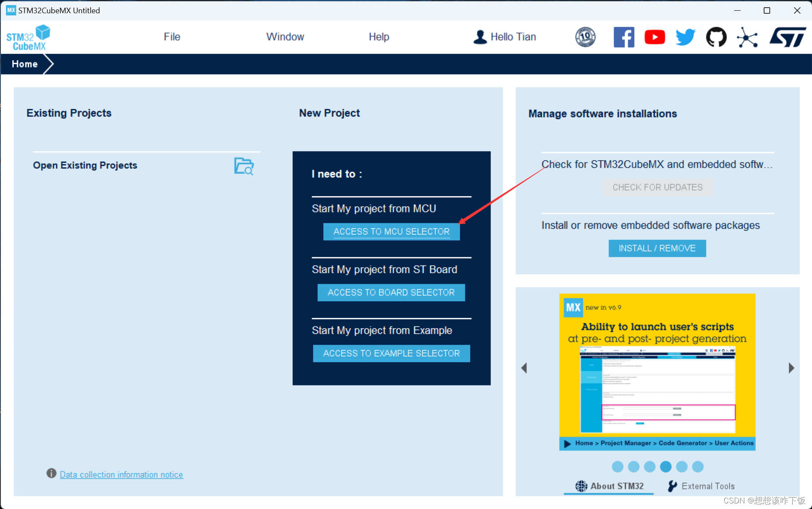This screenshot has height=509, width=812.
Task: Maximize the STM32CubeMX window
Action: (767, 10)
